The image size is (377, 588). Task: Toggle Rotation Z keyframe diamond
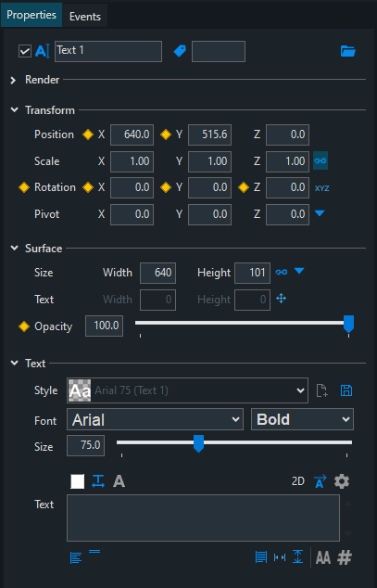tap(244, 187)
